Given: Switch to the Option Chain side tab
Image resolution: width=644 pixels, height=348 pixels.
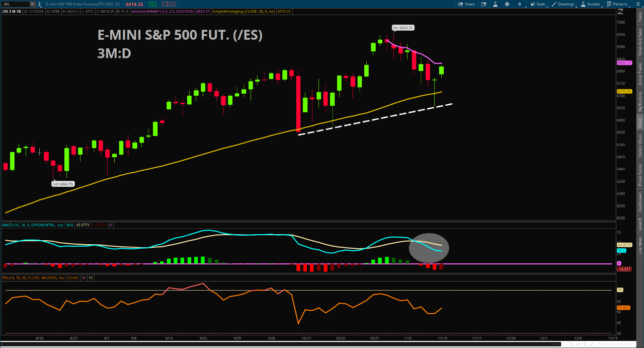Looking at the screenshot, I should [x=640, y=146].
